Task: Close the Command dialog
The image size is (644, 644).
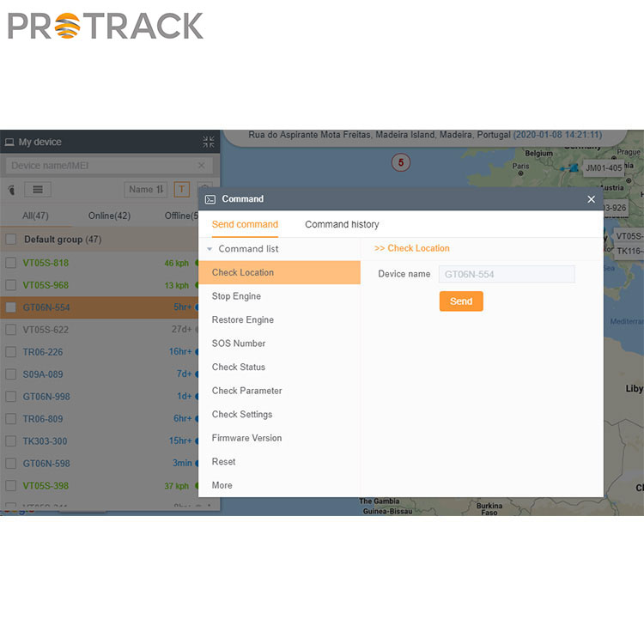Action: (x=591, y=199)
